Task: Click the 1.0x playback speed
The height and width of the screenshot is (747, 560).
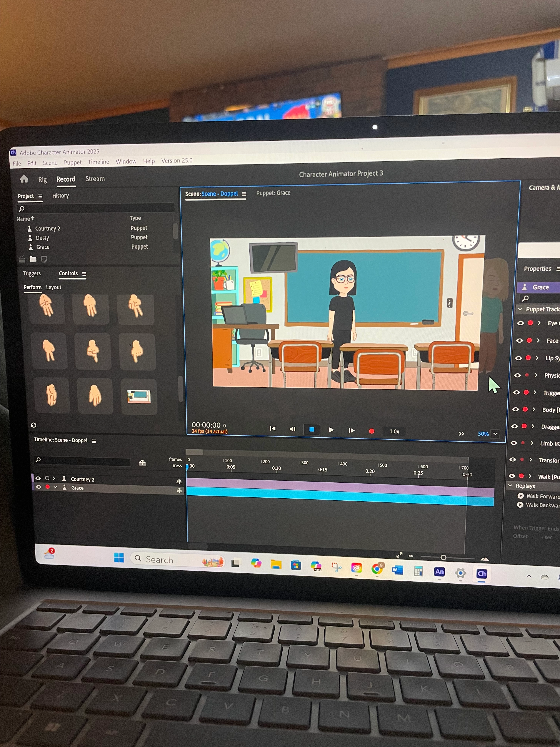Action: point(394,431)
